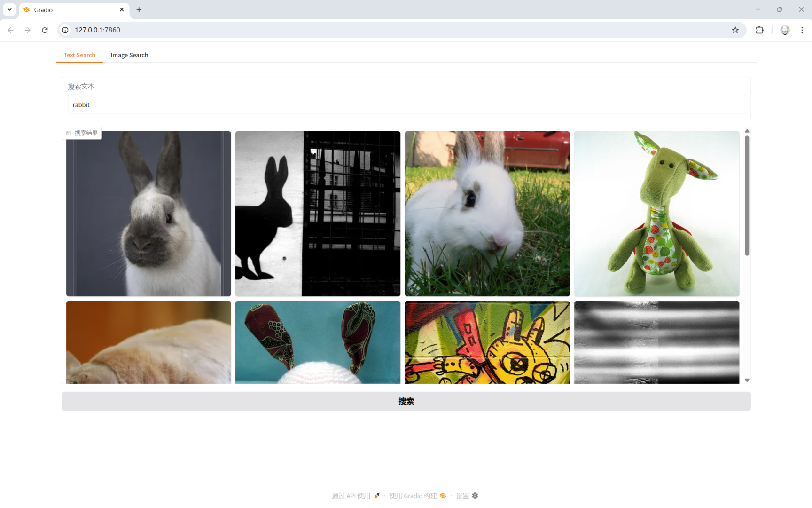Click the address bar URL 127.0.0.1:7860
Image resolution: width=812 pixels, height=508 pixels.
point(97,30)
